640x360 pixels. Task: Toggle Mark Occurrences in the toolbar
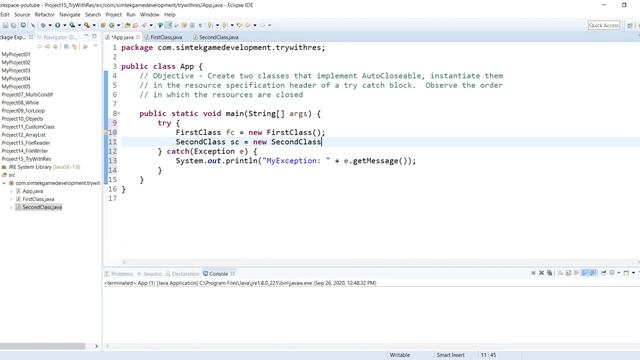coord(168,25)
